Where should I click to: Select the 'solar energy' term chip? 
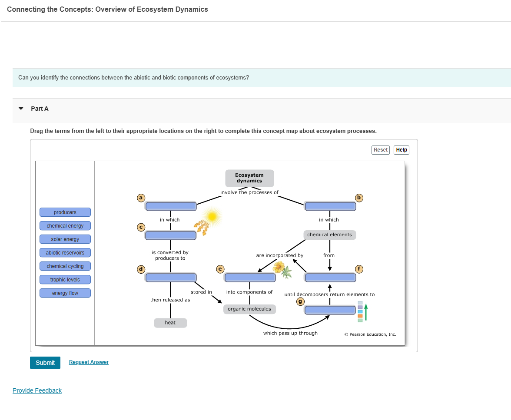click(x=65, y=239)
